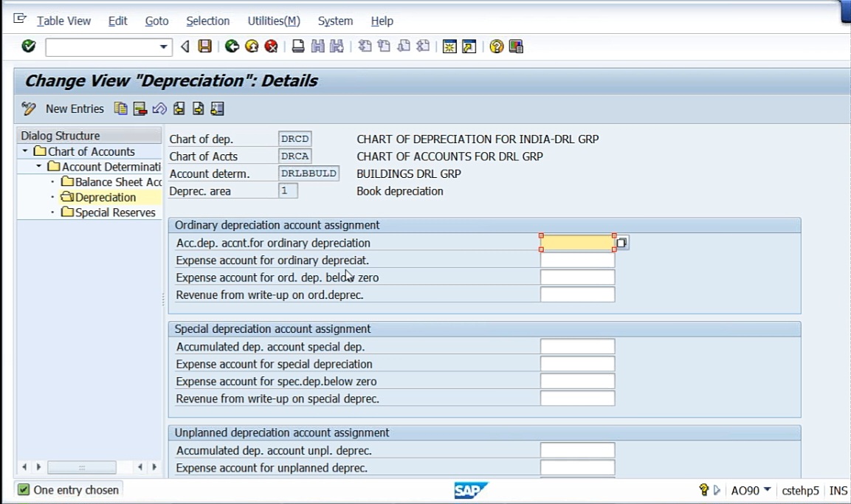Image resolution: width=851 pixels, height=504 pixels.
Task: Open the Table View menu
Action: pyautogui.click(x=63, y=21)
